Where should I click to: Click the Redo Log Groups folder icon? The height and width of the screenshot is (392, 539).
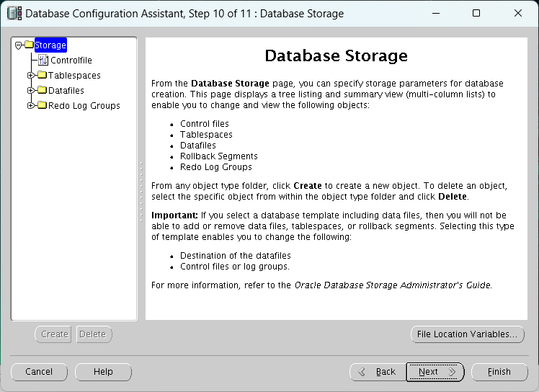click(43, 105)
